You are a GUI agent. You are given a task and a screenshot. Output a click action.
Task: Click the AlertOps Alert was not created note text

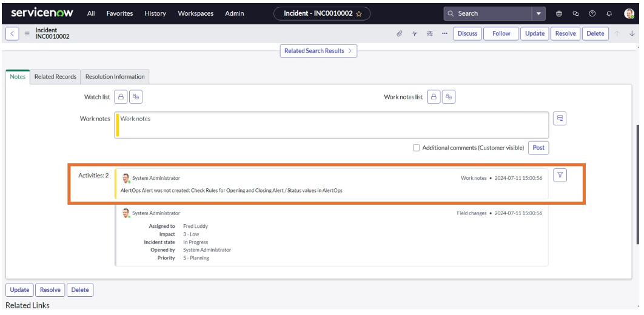(231, 190)
